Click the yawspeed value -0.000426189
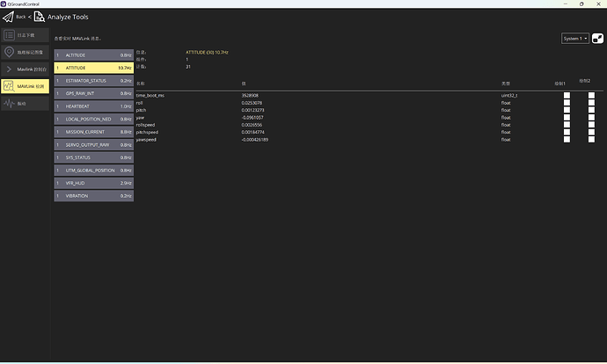The image size is (607, 364). [x=255, y=140]
